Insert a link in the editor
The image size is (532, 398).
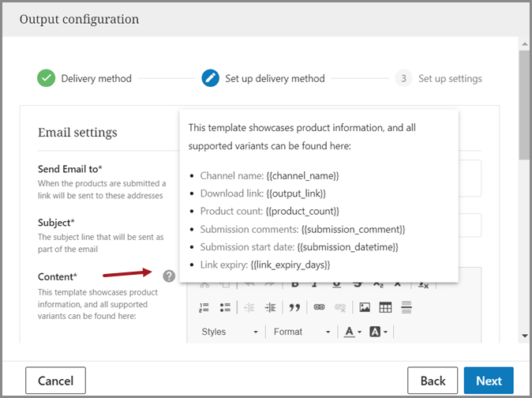pos(319,307)
